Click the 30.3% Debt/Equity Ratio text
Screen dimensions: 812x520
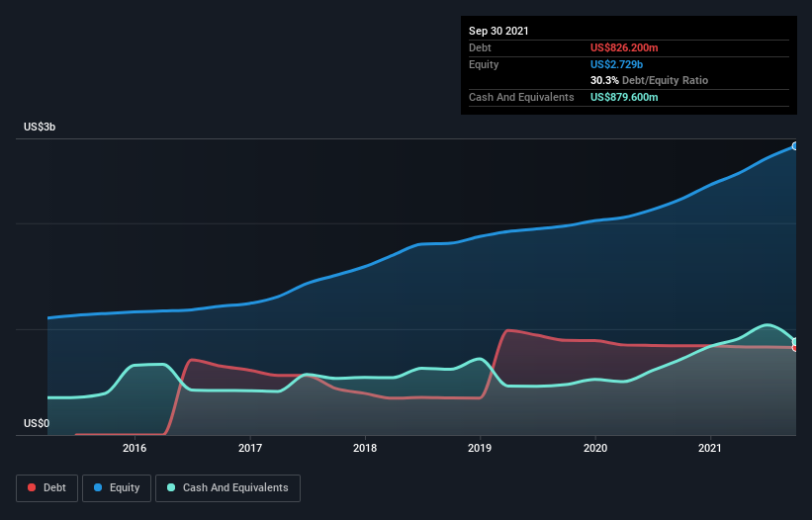tap(650, 80)
